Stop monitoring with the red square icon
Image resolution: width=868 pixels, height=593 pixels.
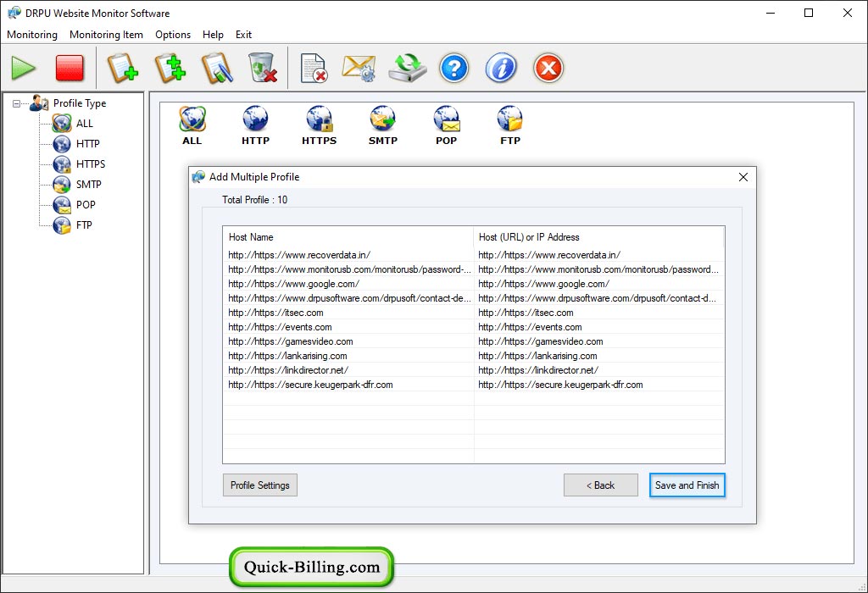click(70, 69)
